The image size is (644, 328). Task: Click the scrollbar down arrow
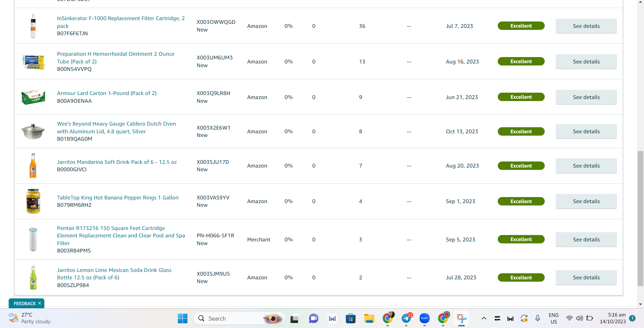640,304
